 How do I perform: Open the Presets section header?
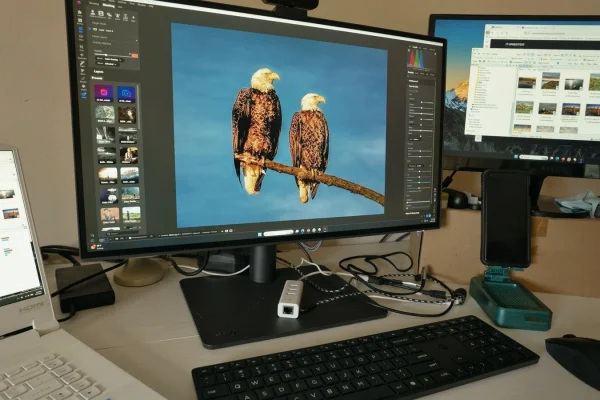pyautogui.click(x=97, y=78)
